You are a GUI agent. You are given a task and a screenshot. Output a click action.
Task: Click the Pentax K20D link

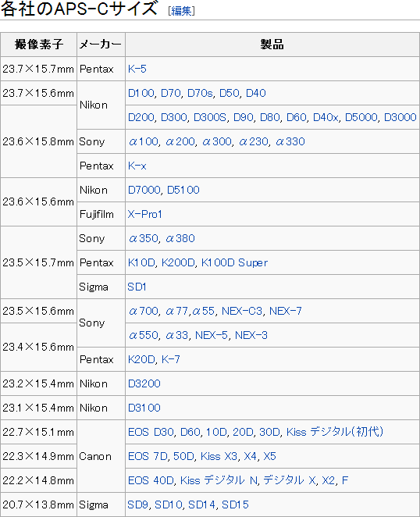(x=141, y=359)
